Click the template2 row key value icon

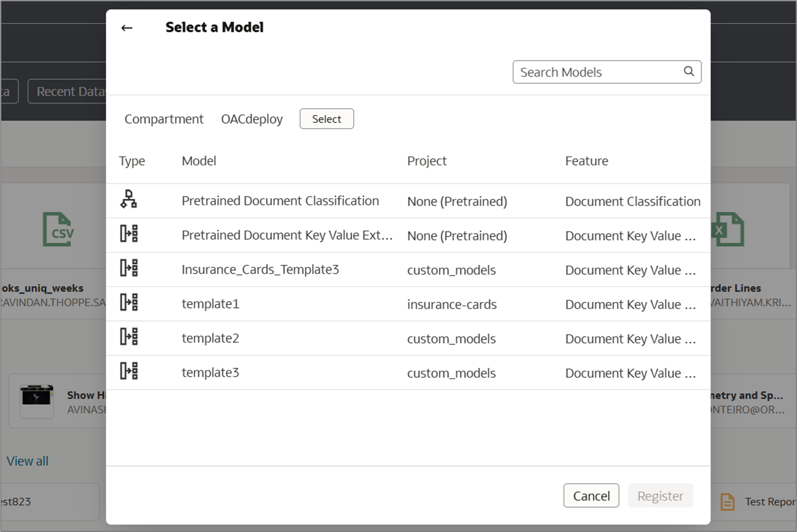129,337
